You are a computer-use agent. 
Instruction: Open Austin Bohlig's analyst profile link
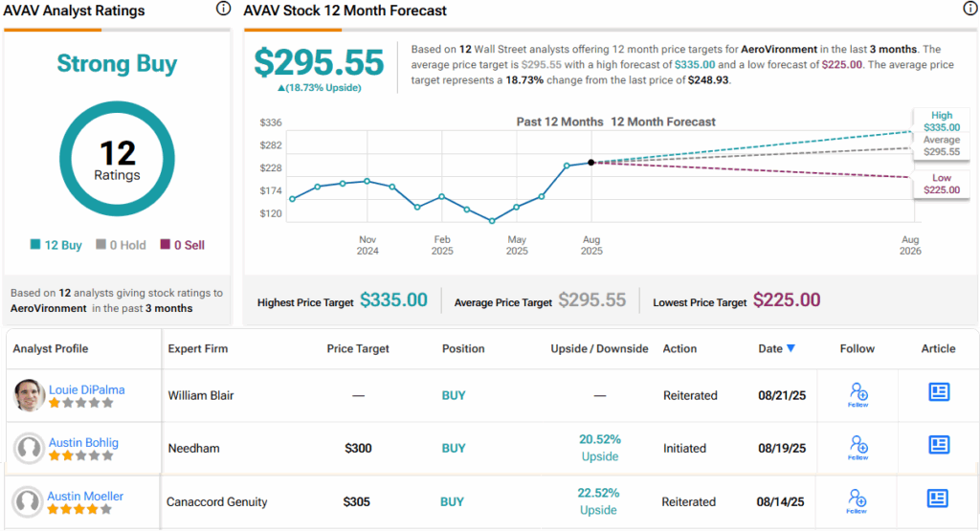click(85, 442)
